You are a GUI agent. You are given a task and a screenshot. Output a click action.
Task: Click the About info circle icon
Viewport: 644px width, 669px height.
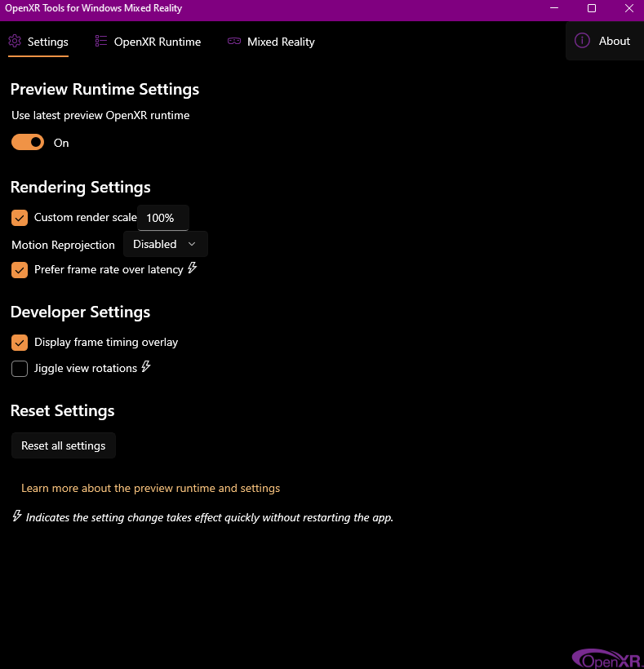[582, 41]
